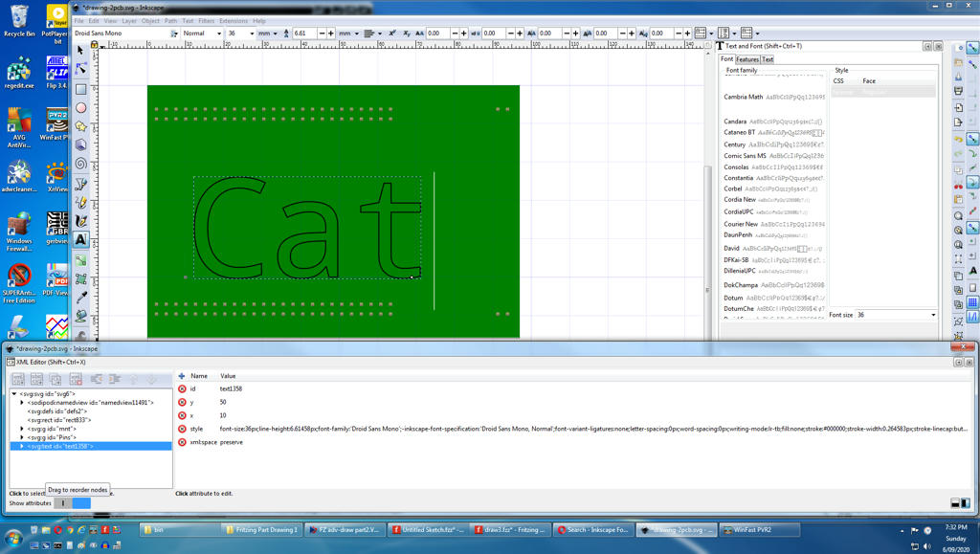Click the unindent node icon
Viewport: 980px width, 554px height.
point(97,379)
